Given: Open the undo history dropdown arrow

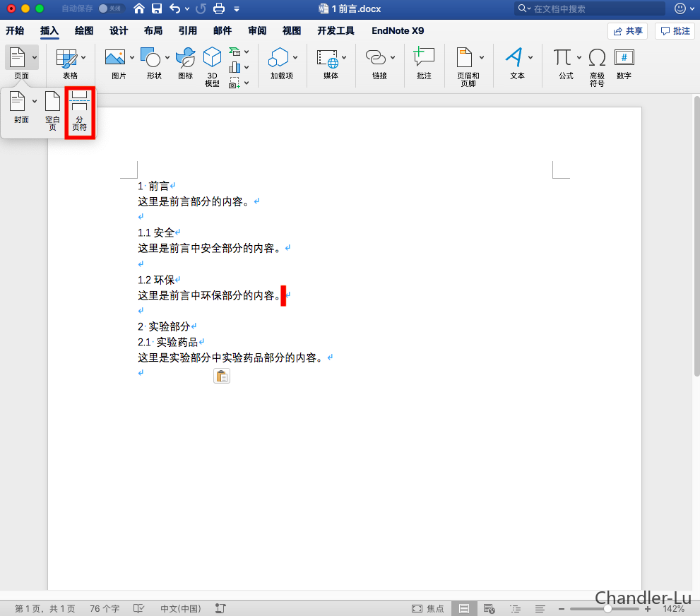Looking at the screenshot, I should pyautogui.click(x=187, y=9).
